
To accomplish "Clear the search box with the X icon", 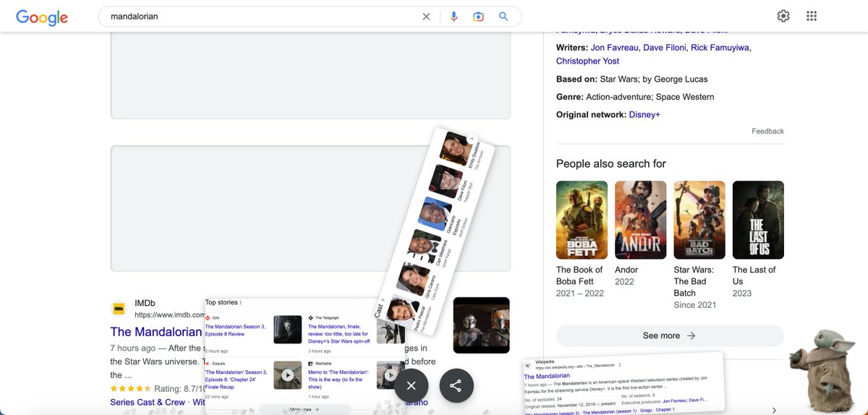I will [426, 17].
